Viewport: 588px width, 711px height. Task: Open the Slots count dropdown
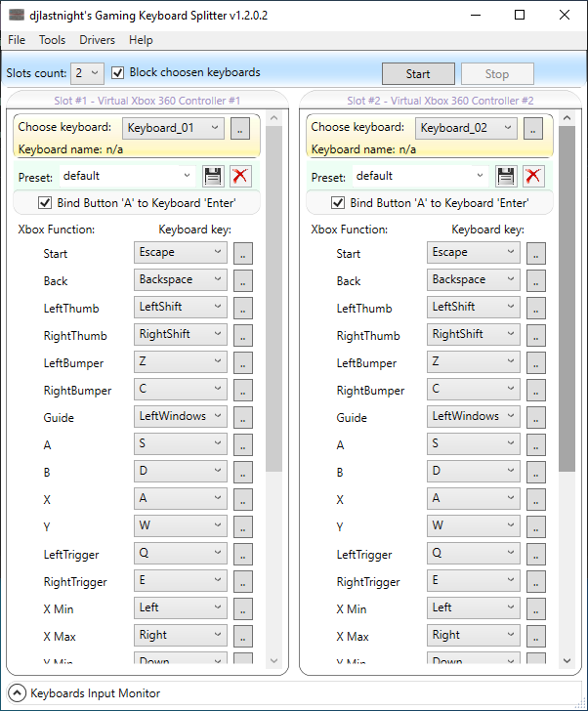coord(88,73)
